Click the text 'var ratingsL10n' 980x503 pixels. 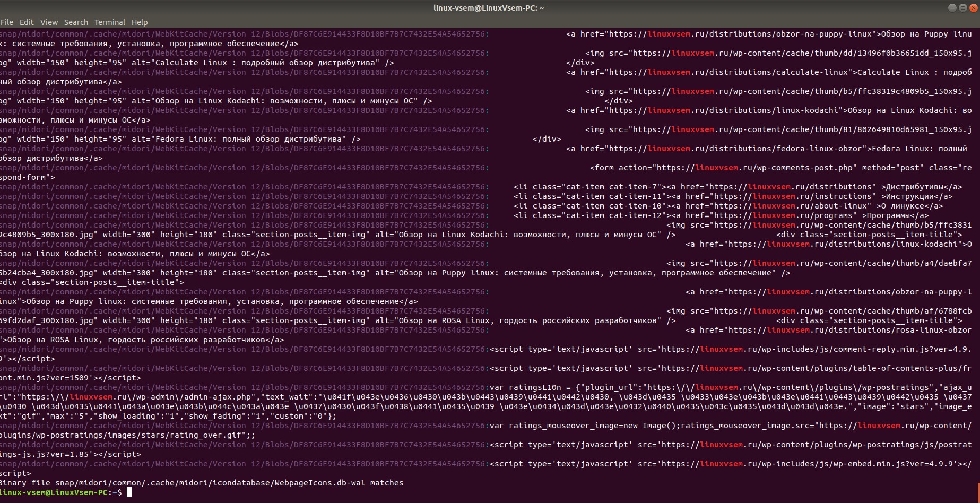[525, 387]
